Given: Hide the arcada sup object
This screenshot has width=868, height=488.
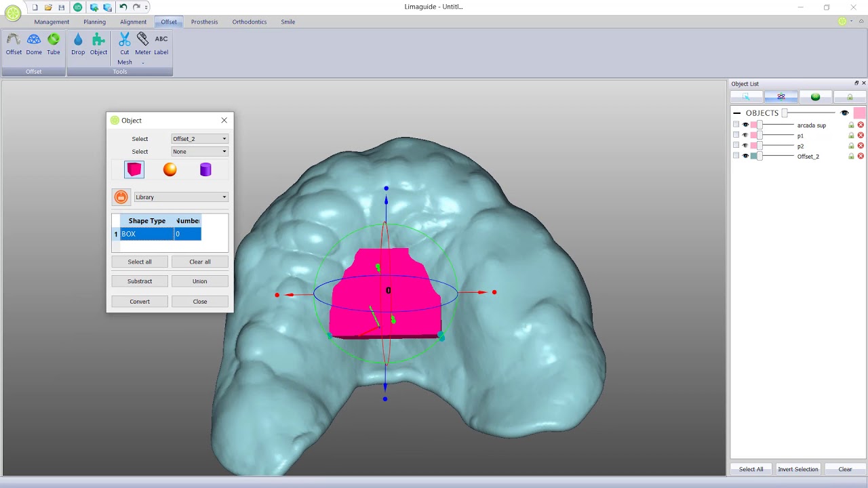Looking at the screenshot, I should (x=746, y=125).
